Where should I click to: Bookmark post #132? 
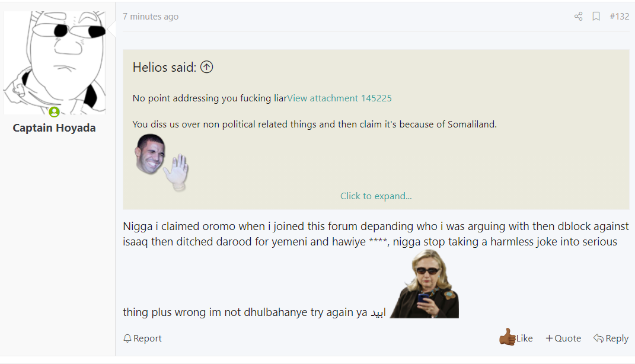[596, 17]
